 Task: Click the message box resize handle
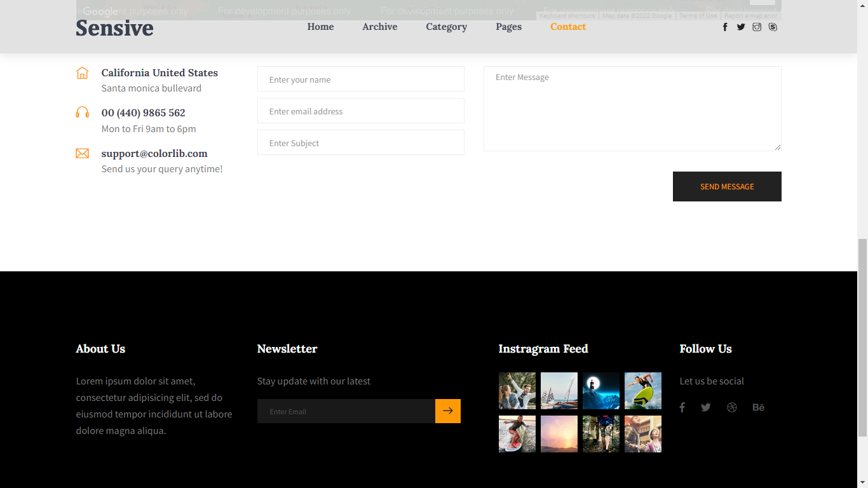(777, 147)
